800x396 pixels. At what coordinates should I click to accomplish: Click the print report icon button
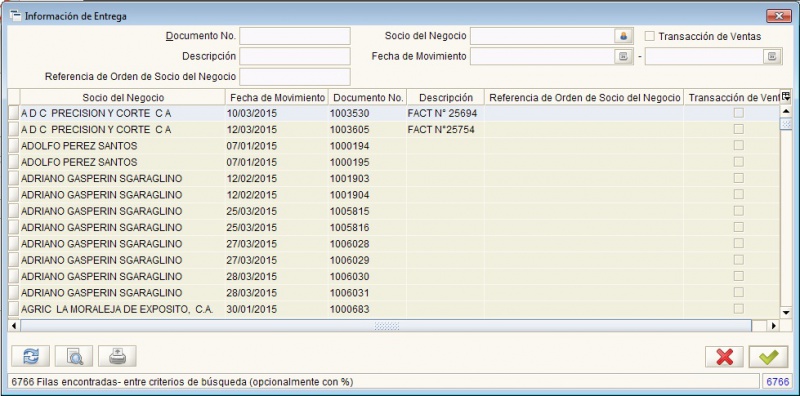click(117, 356)
